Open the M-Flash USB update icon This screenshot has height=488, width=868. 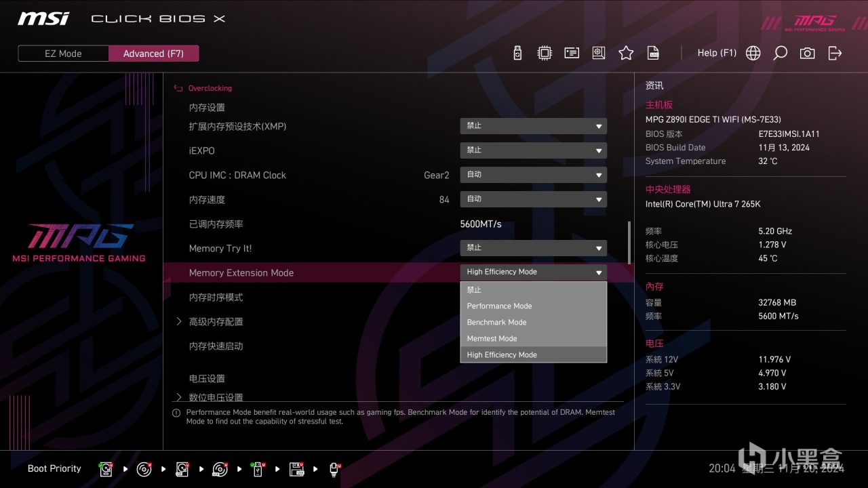click(x=517, y=53)
